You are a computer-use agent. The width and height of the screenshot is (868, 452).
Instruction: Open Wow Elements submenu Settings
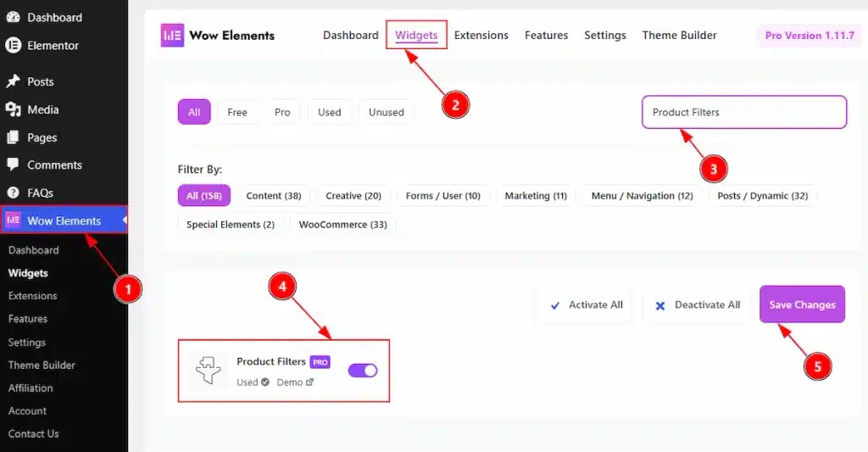(x=26, y=343)
